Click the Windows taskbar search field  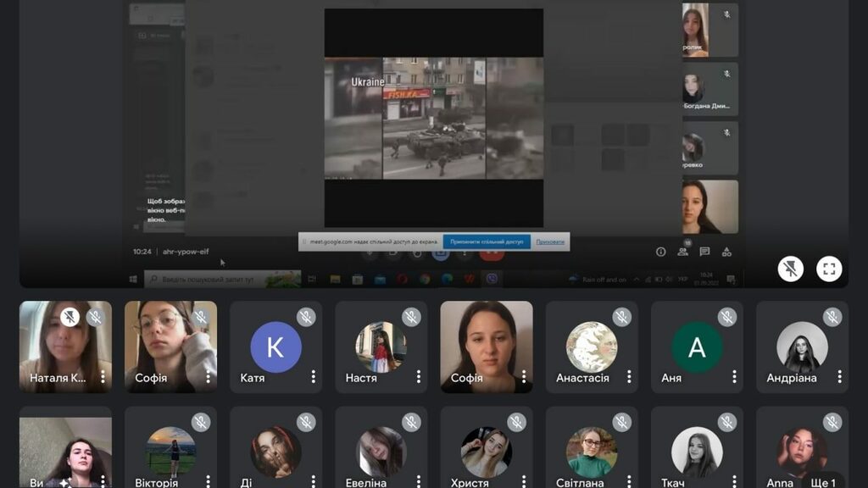pyautogui.click(x=222, y=279)
